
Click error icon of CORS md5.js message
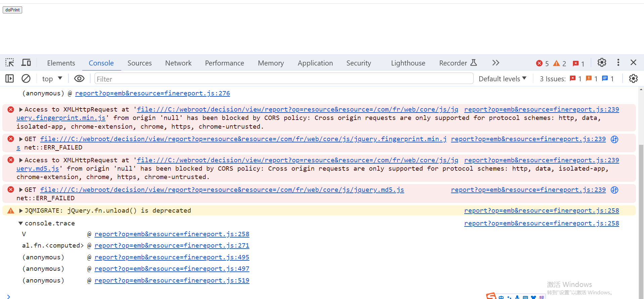click(11, 160)
